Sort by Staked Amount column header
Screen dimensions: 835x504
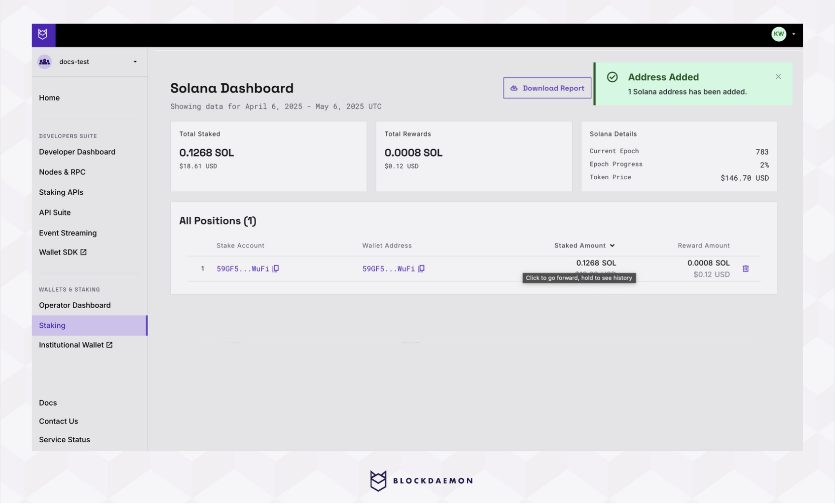point(580,245)
